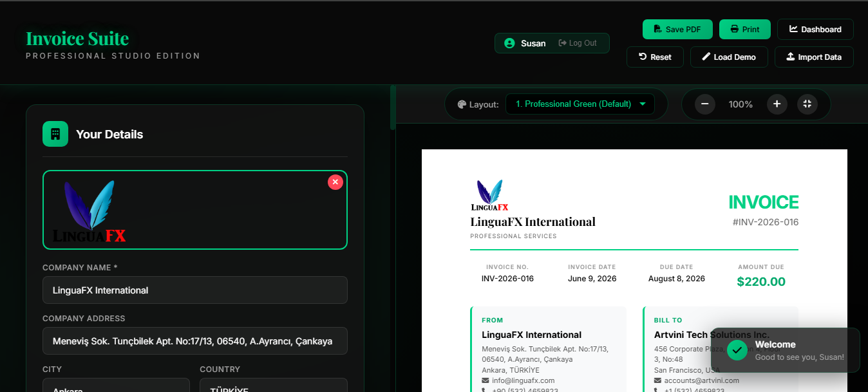This screenshot has width=868, height=392.
Task: Click the June 9, 2026 invoice date
Action: (592, 279)
